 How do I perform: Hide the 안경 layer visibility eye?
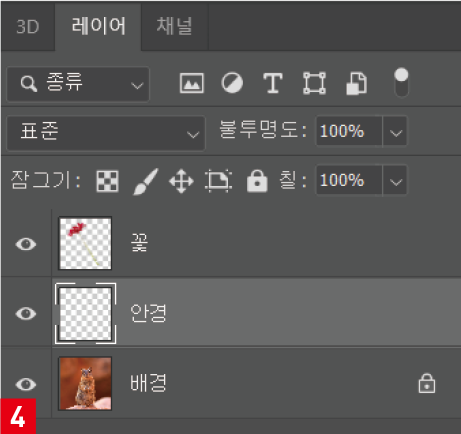click(x=26, y=313)
